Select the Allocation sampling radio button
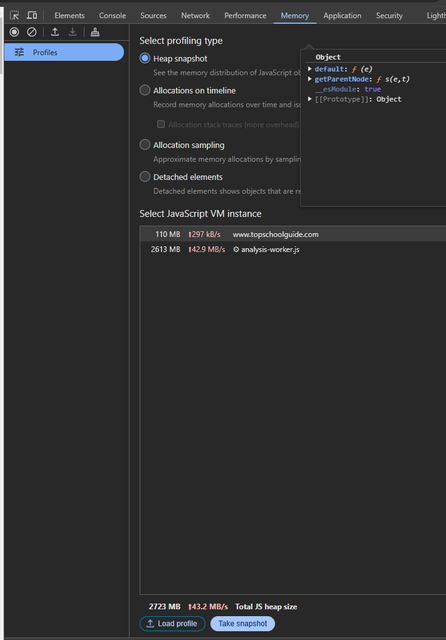This screenshot has width=446, height=640. pos(145,144)
